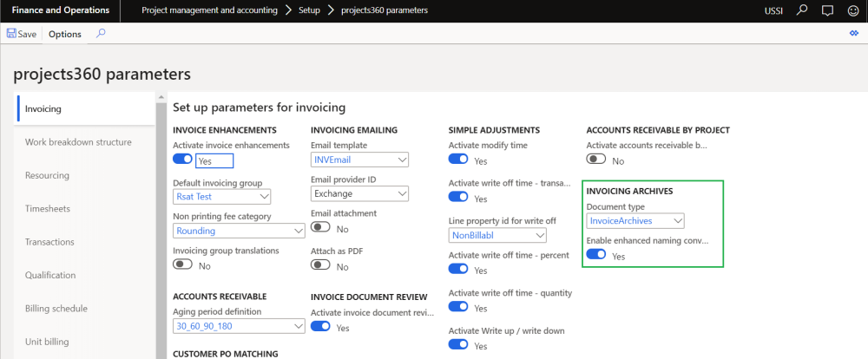Enable the Email attachment toggle

(320, 227)
